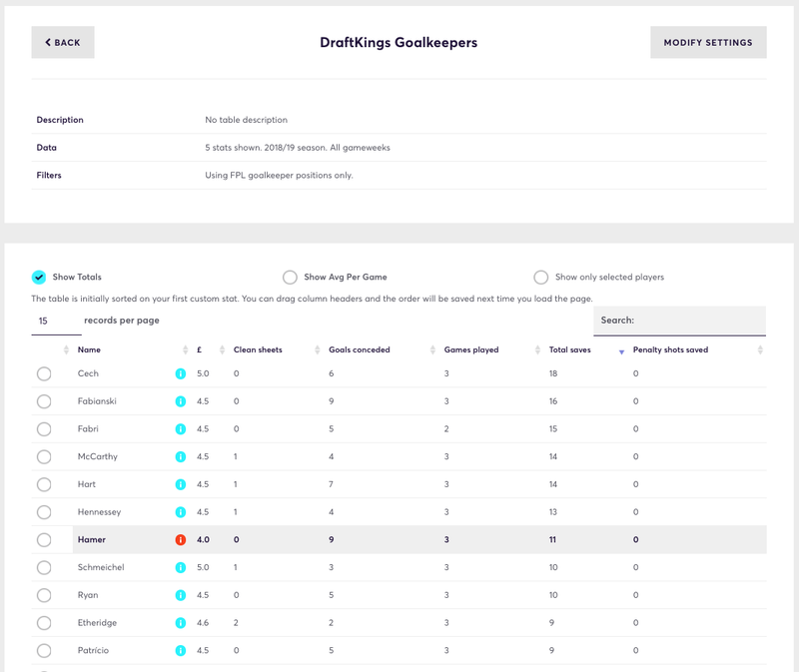Enable Show Avg Per Game
This screenshot has height=672, width=799.
tap(290, 278)
